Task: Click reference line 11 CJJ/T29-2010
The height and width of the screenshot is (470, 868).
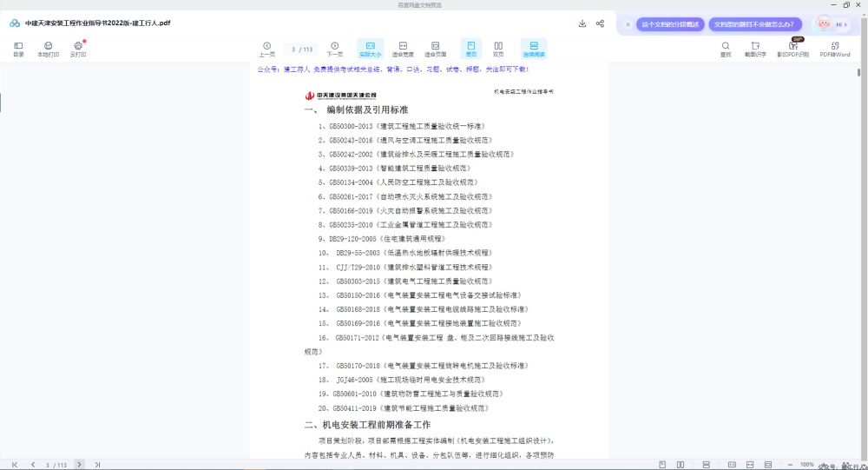Action: tap(405, 268)
